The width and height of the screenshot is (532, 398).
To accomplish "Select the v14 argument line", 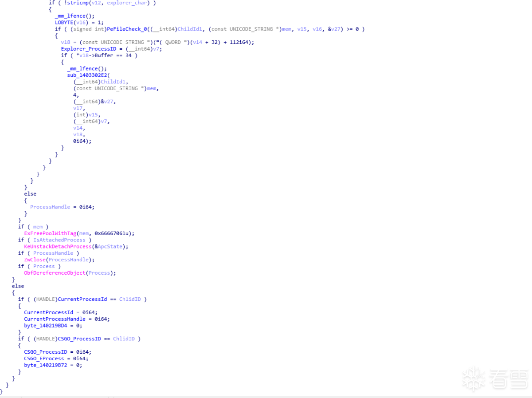I will pos(79,128).
